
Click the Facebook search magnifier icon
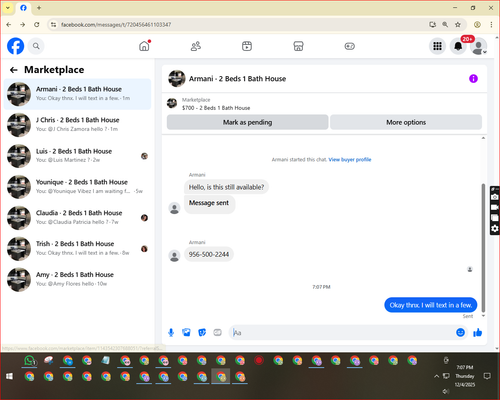point(36,46)
